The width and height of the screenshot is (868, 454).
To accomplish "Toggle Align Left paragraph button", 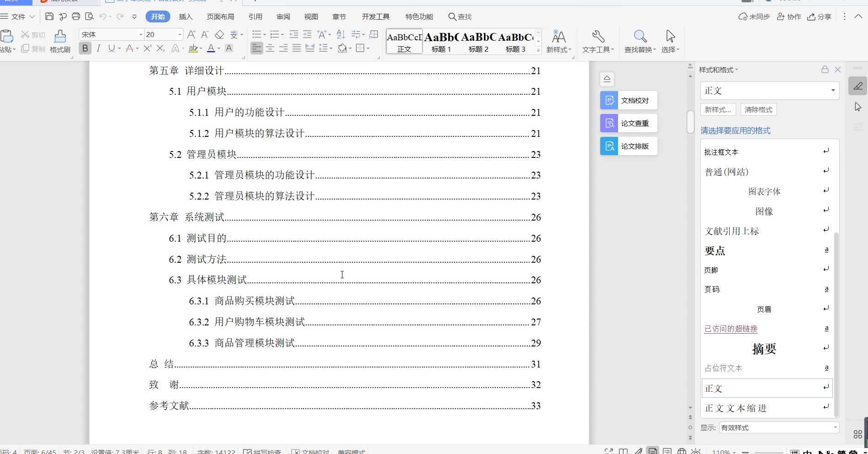I will 257,48.
